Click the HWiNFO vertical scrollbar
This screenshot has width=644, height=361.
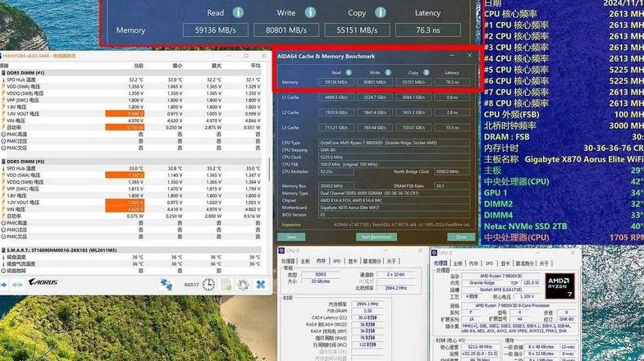[x=269, y=170]
